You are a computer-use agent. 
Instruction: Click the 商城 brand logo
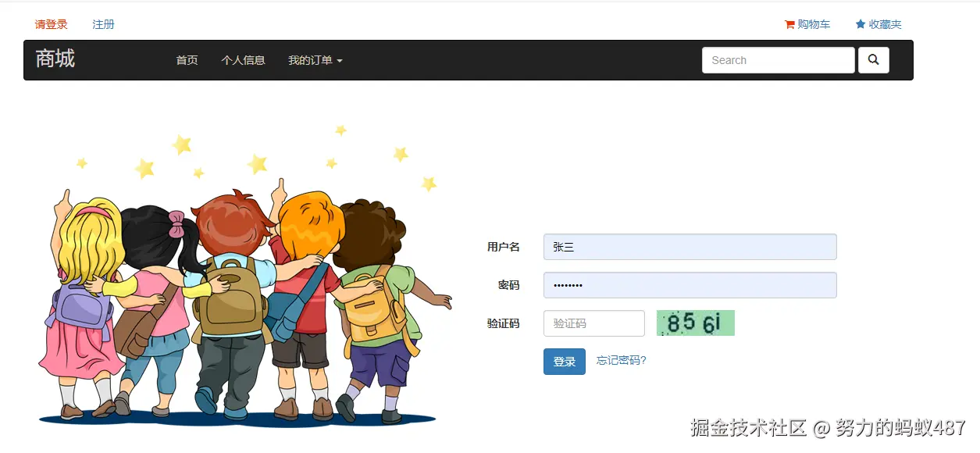55,59
